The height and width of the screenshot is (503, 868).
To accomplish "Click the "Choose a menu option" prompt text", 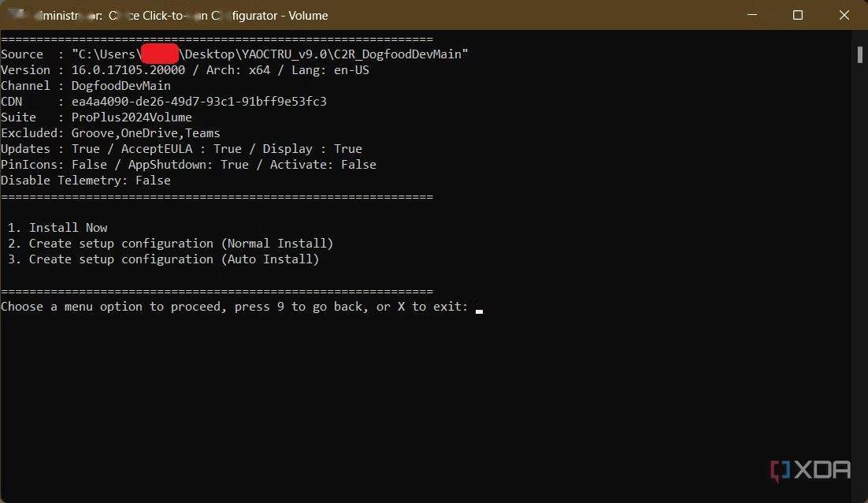I will click(x=234, y=307).
